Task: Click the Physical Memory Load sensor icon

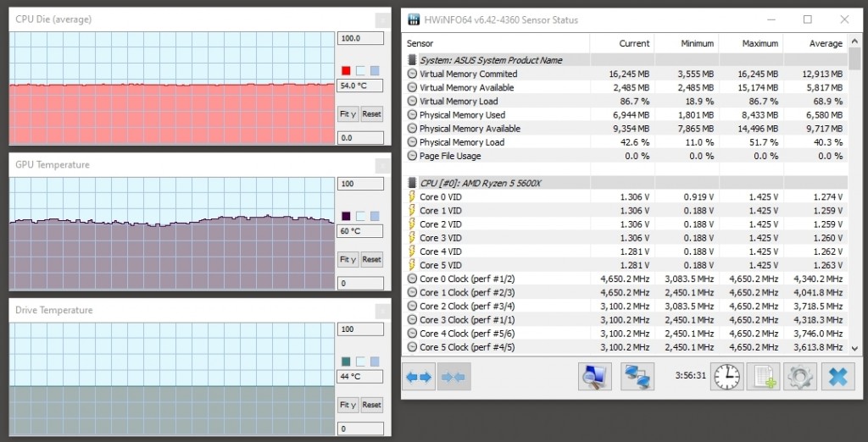Action: [412, 142]
